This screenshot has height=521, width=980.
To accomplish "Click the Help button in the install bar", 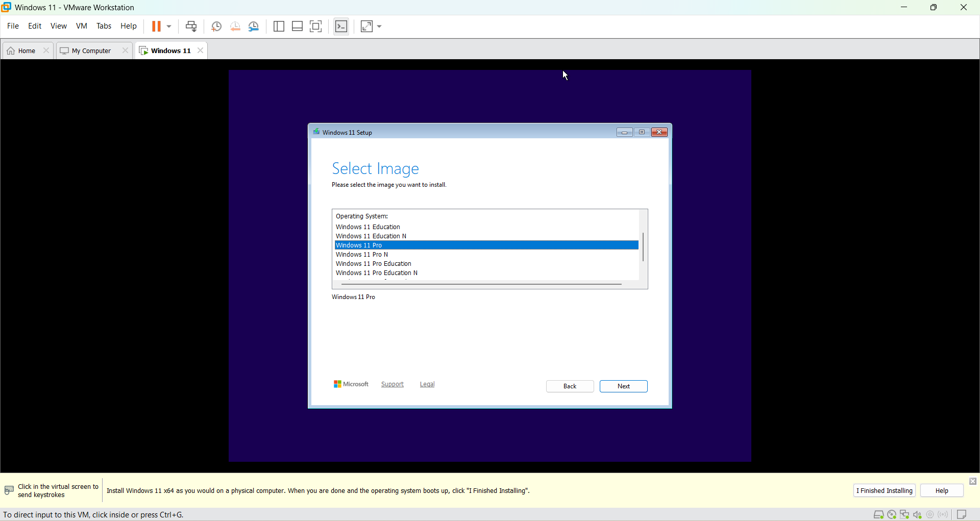I will (x=942, y=491).
